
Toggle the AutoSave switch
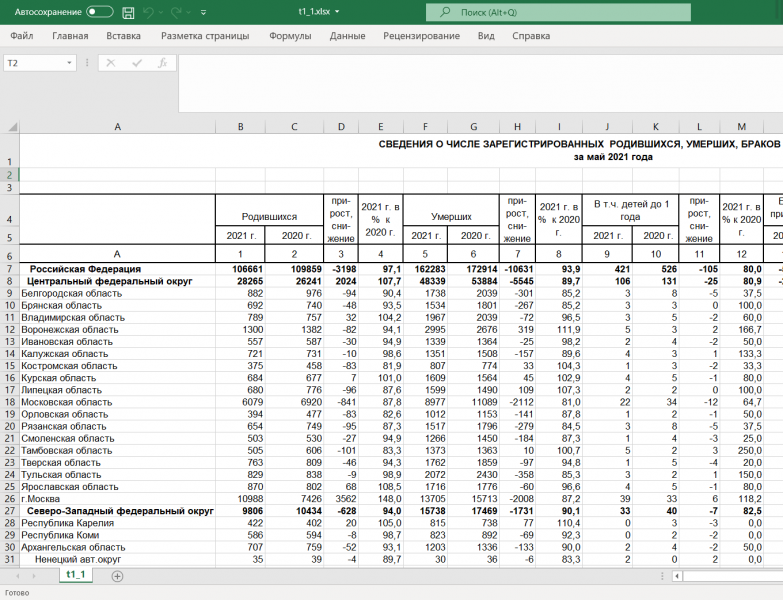pos(99,12)
